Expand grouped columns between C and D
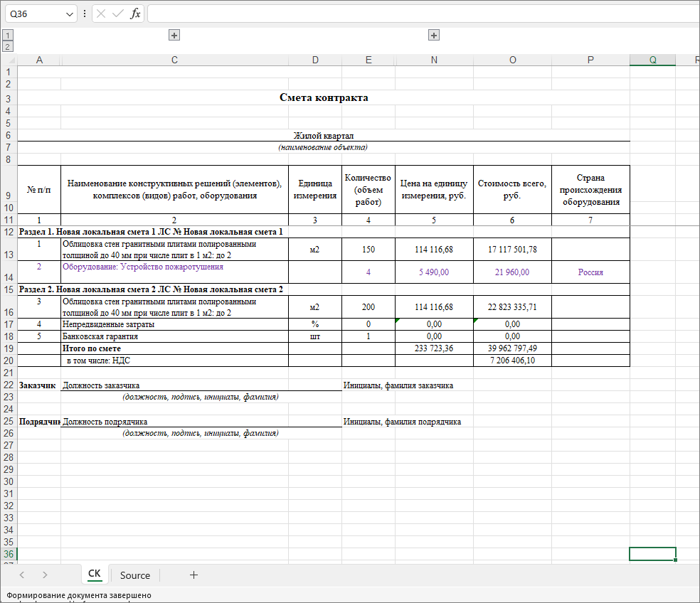 174,35
